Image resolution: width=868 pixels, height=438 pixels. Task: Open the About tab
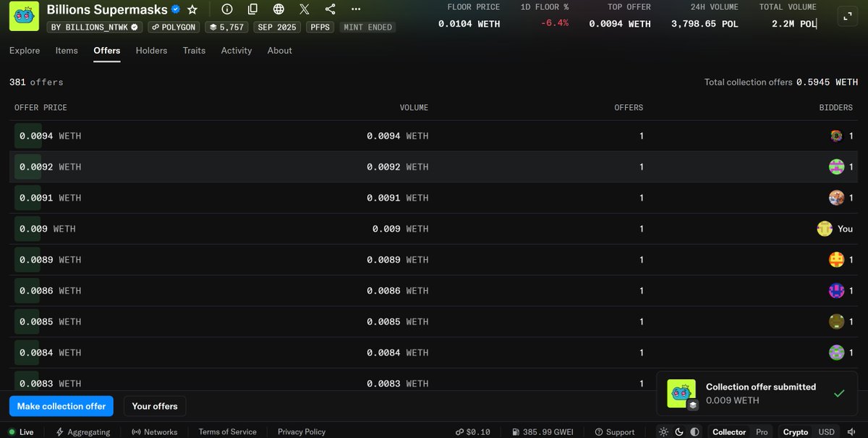tap(280, 51)
